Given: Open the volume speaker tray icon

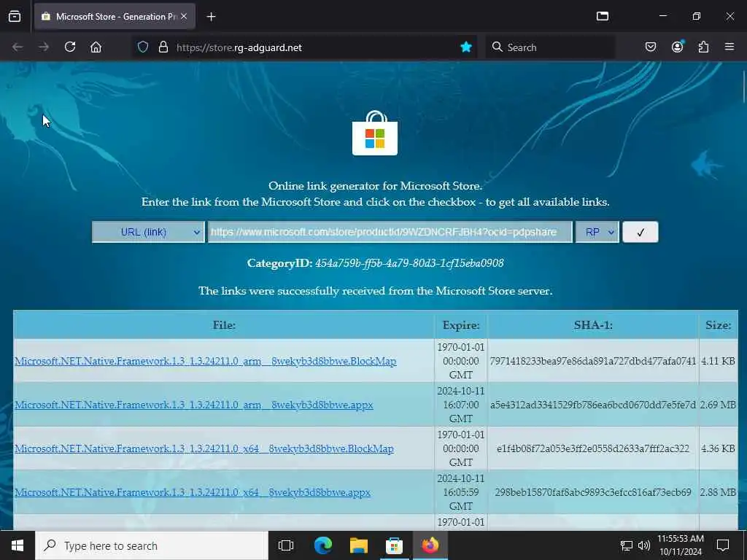Looking at the screenshot, I should pyautogui.click(x=644, y=545).
